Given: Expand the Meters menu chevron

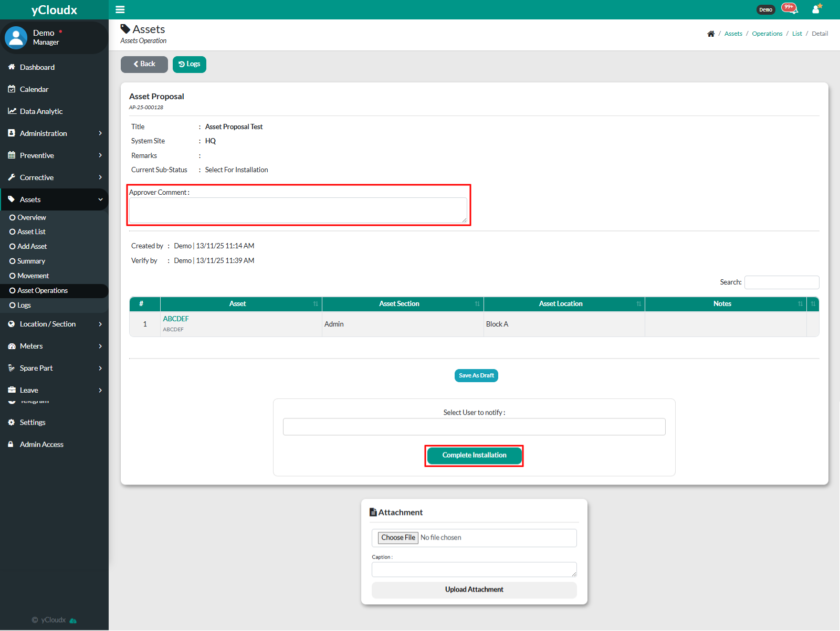Looking at the screenshot, I should click(x=100, y=346).
